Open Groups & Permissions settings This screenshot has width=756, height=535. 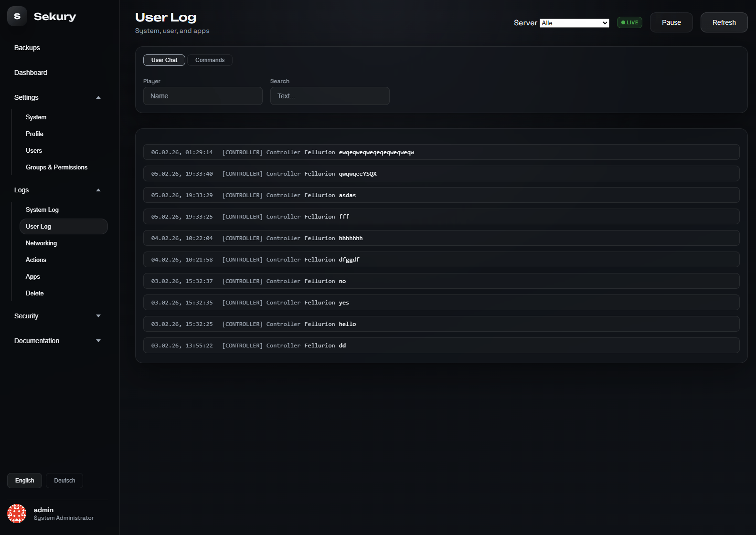[56, 167]
